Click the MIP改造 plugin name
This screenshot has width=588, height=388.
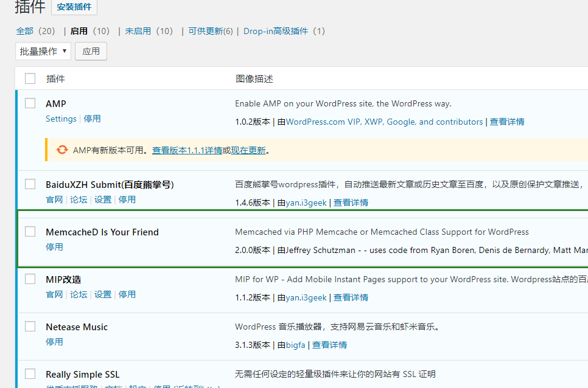click(63, 280)
